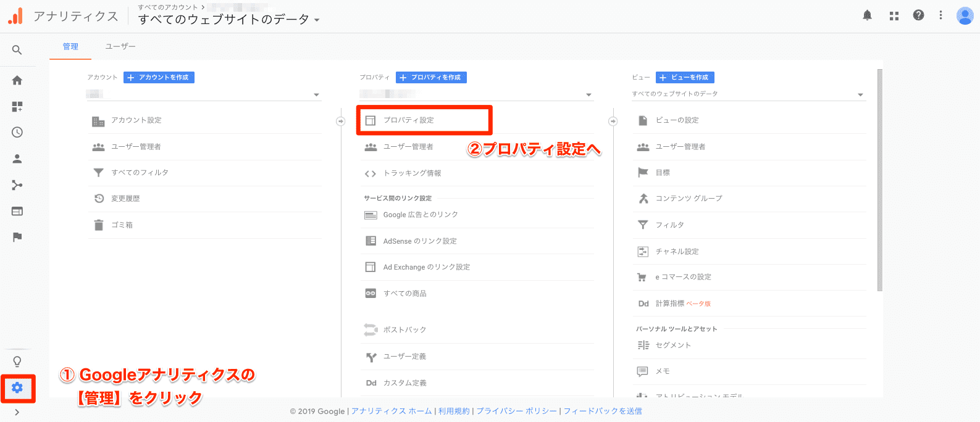Open the user account avatar

(x=965, y=15)
